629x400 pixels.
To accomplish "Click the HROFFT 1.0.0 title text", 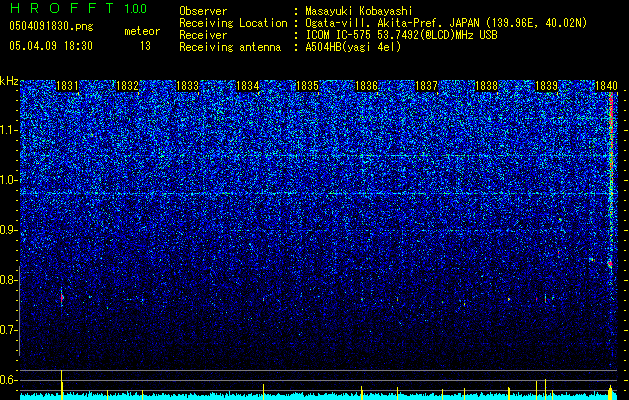I will (78, 8).
